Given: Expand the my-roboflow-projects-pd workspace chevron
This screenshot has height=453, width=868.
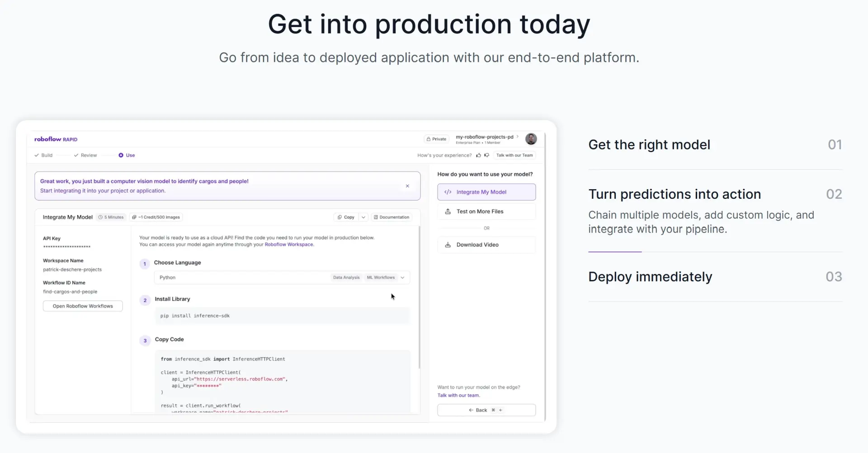Looking at the screenshot, I should (x=518, y=136).
